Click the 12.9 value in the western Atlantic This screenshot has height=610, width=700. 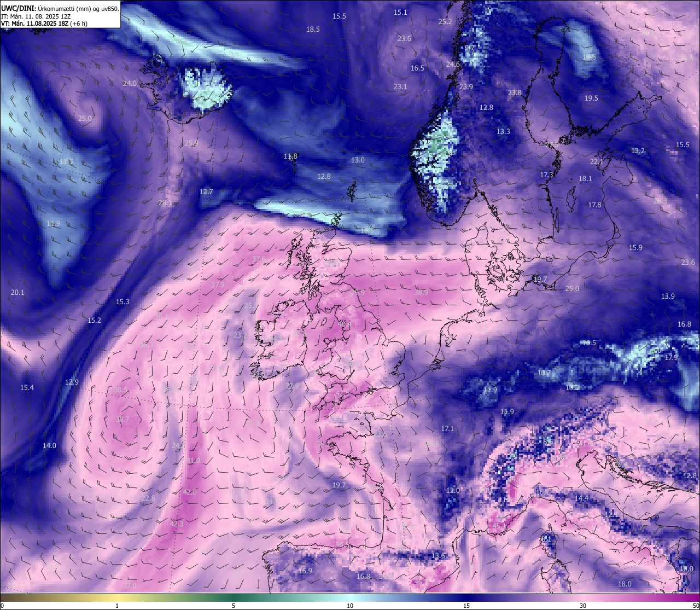[x=72, y=382]
